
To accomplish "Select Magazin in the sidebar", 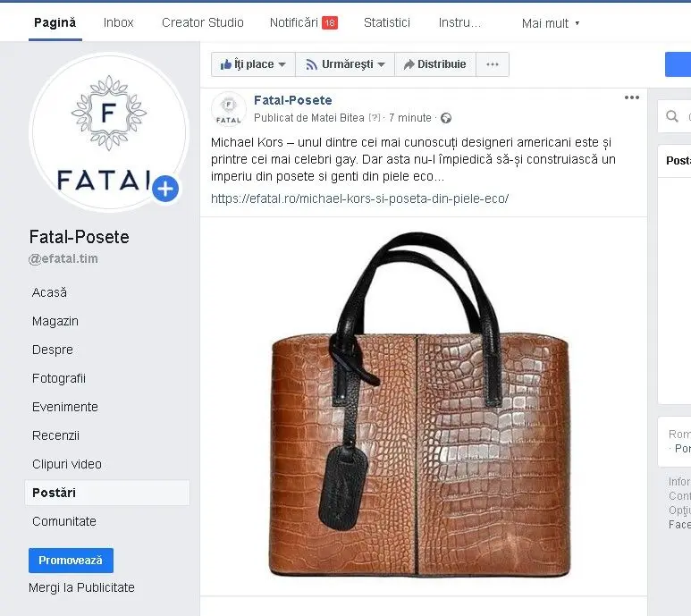I will 55,321.
